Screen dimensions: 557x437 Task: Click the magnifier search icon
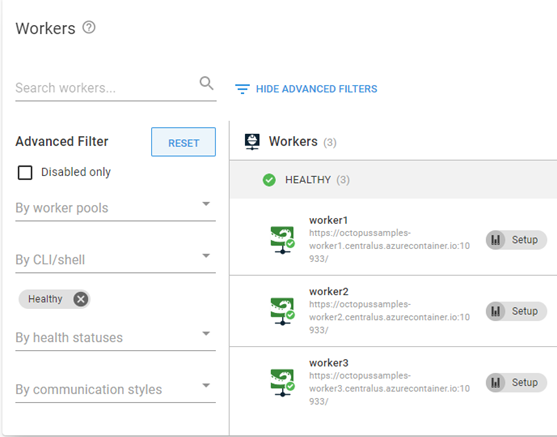[206, 83]
